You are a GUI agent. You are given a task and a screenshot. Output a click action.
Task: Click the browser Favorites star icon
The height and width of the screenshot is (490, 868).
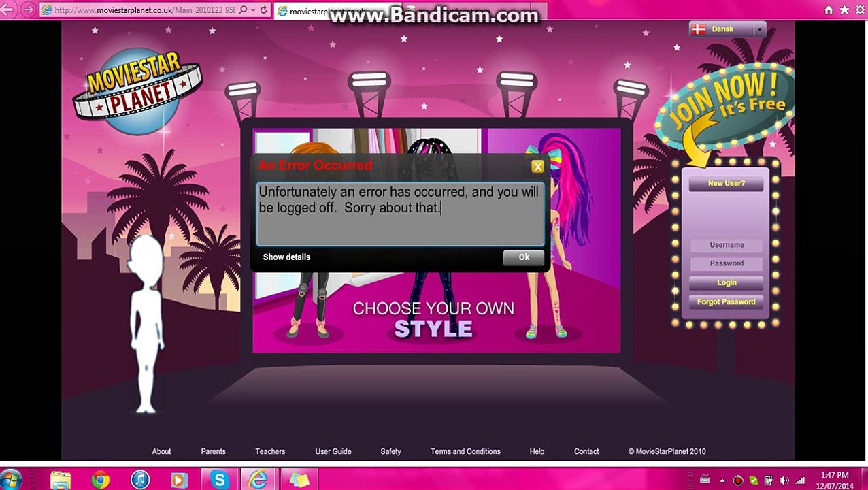[x=844, y=10]
